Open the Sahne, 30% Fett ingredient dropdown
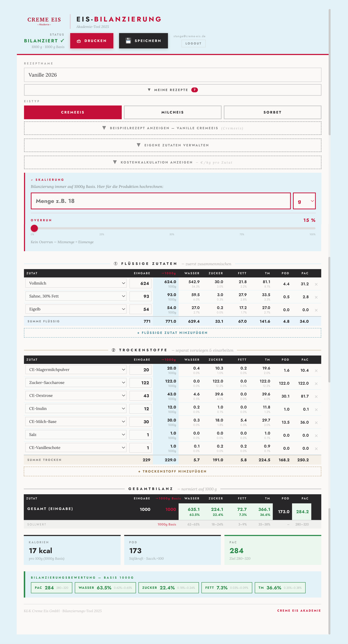The image size is (348, 644). [76, 296]
